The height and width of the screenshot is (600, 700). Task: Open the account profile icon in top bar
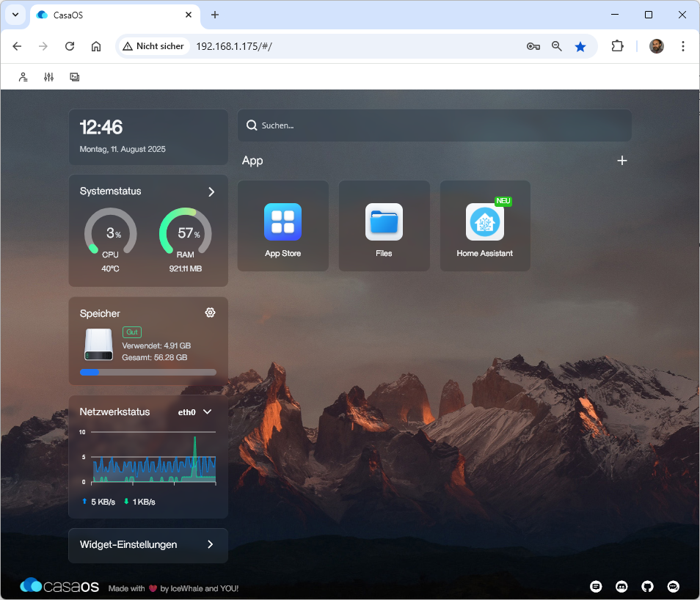click(x=23, y=77)
